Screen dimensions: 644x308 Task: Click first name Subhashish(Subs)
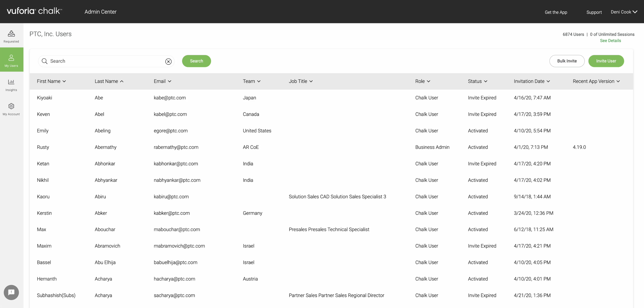[x=56, y=295]
